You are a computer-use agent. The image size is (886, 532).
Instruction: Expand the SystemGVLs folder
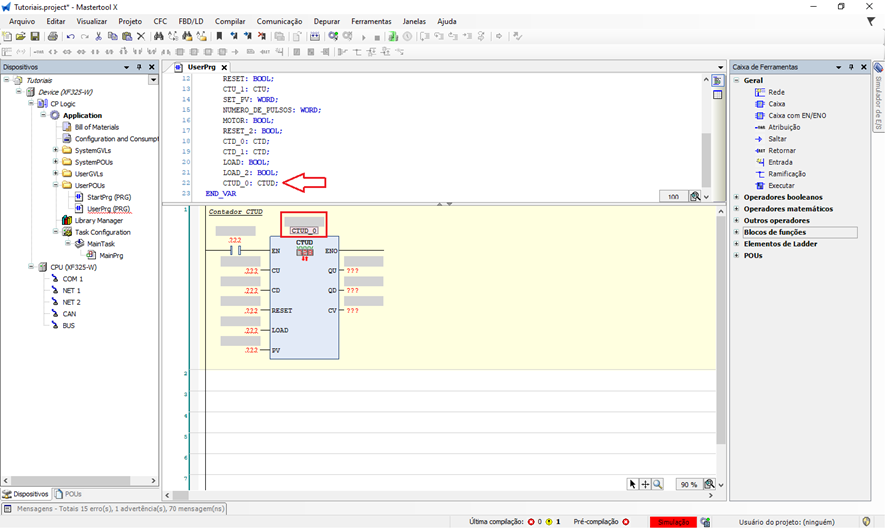coord(55,151)
